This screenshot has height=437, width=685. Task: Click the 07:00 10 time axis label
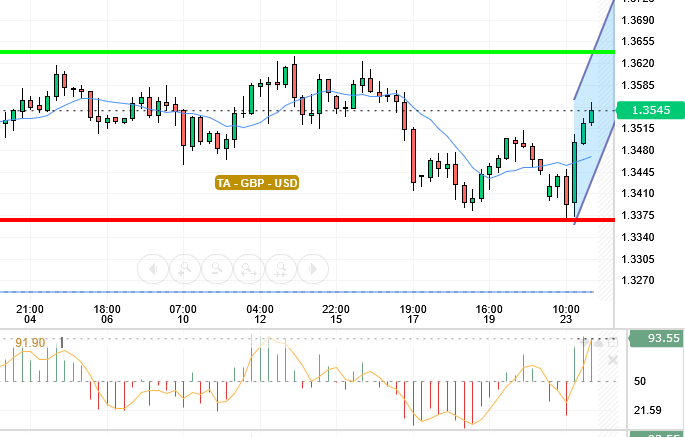(183, 314)
